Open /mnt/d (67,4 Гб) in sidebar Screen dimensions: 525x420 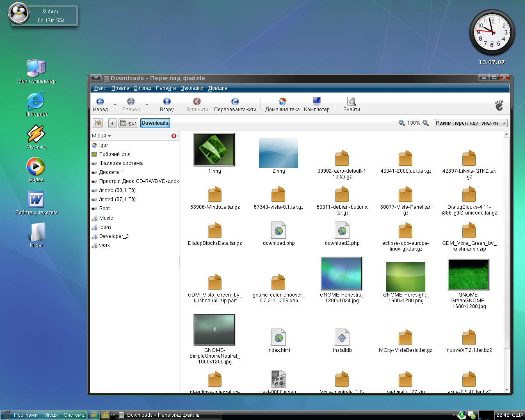(x=135, y=199)
